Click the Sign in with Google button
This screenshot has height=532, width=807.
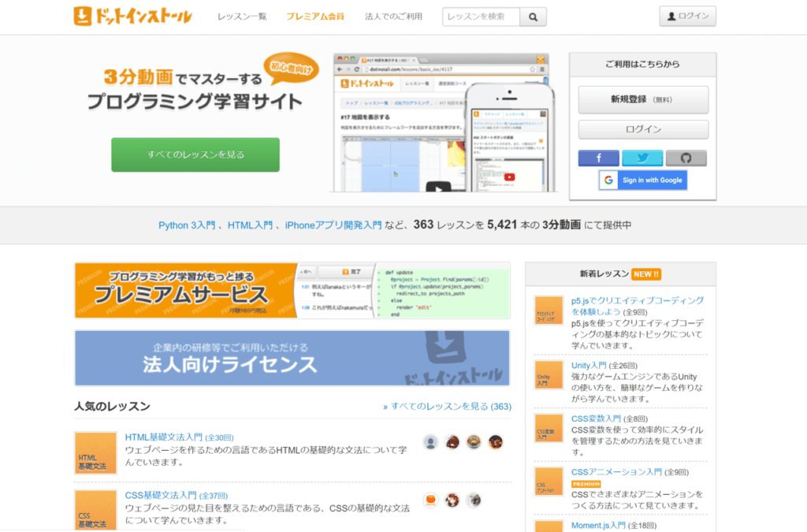643,180
